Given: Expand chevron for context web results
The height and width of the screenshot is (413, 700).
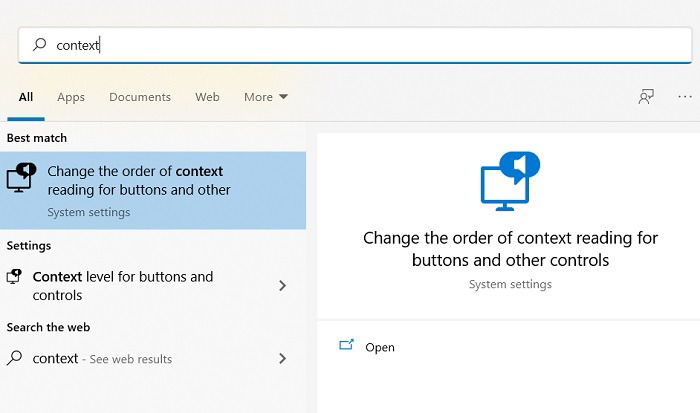Looking at the screenshot, I should pyautogui.click(x=282, y=358).
